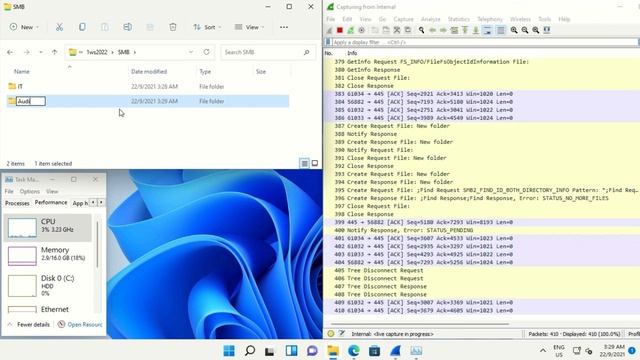Toggle auto-scroll during live capture
The width and height of the screenshot is (640, 360).
[x=487, y=30]
